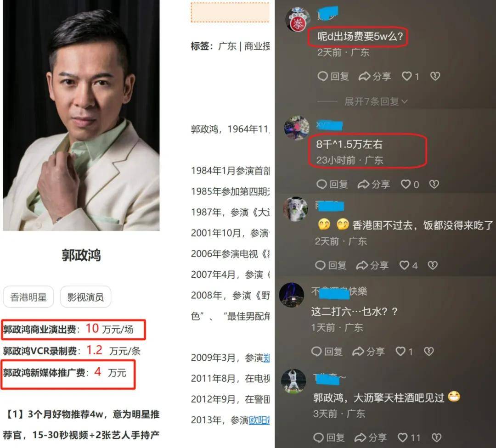
Task: Open the avatar of the 拳 logo commenter
Action: click(298, 20)
